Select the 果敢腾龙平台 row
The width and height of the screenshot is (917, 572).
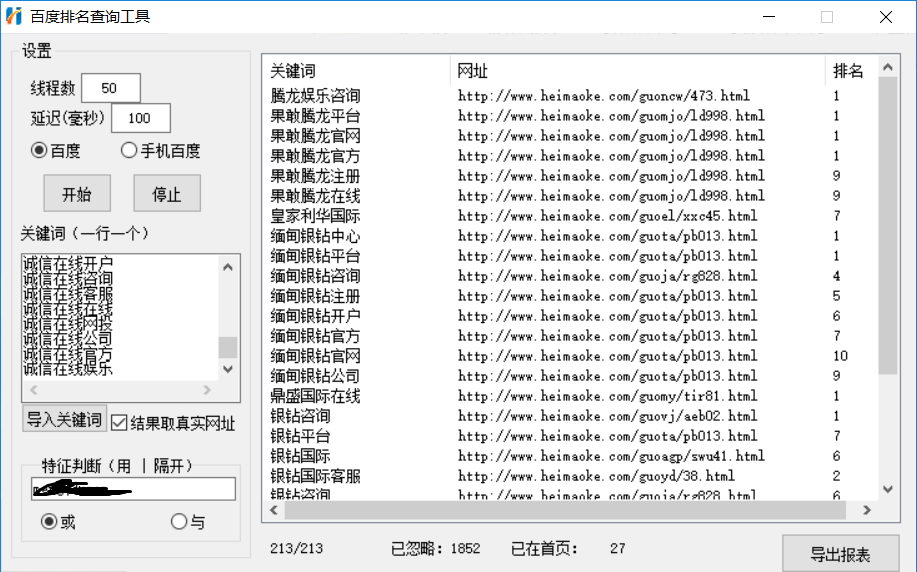coord(571,115)
